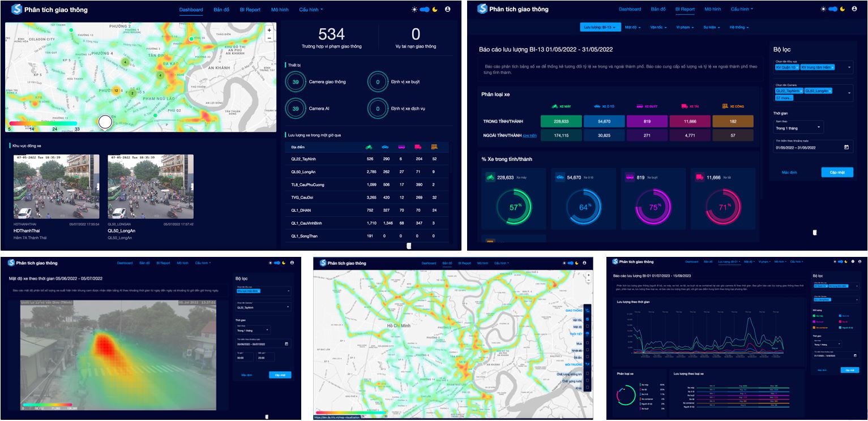Click the Phân tích giao thông logo in the dashboard
The width and height of the screenshot is (868, 421).
pyautogui.click(x=50, y=10)
